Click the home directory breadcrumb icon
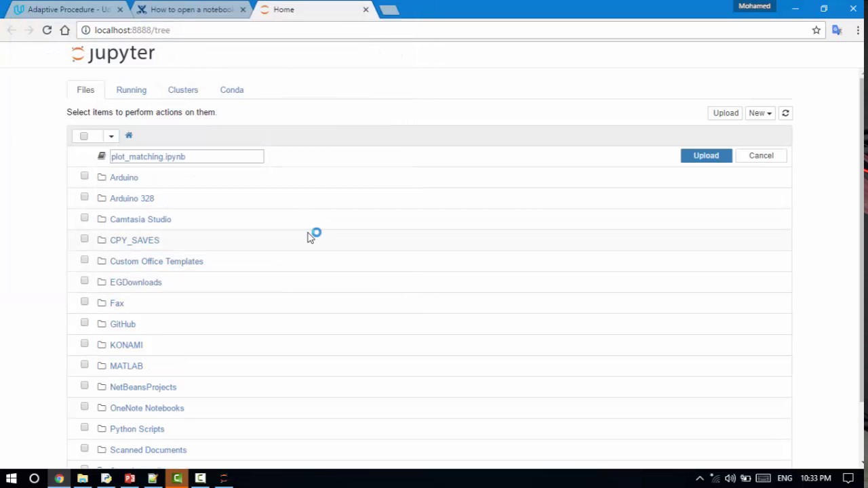Image resolution: width=868 pixels, height=488 pixels. [129, 136]
